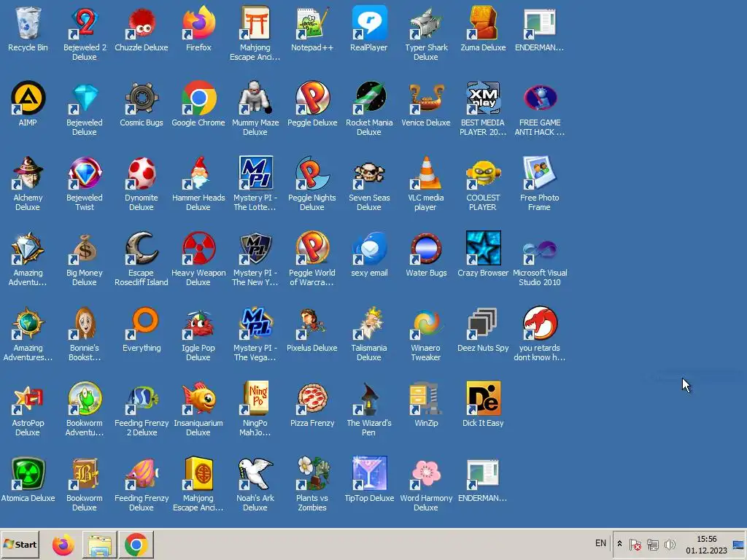Select the Pixelus Deluxe shortcut
This screenshot has height=560, width=747.
[x=312, y=323]
